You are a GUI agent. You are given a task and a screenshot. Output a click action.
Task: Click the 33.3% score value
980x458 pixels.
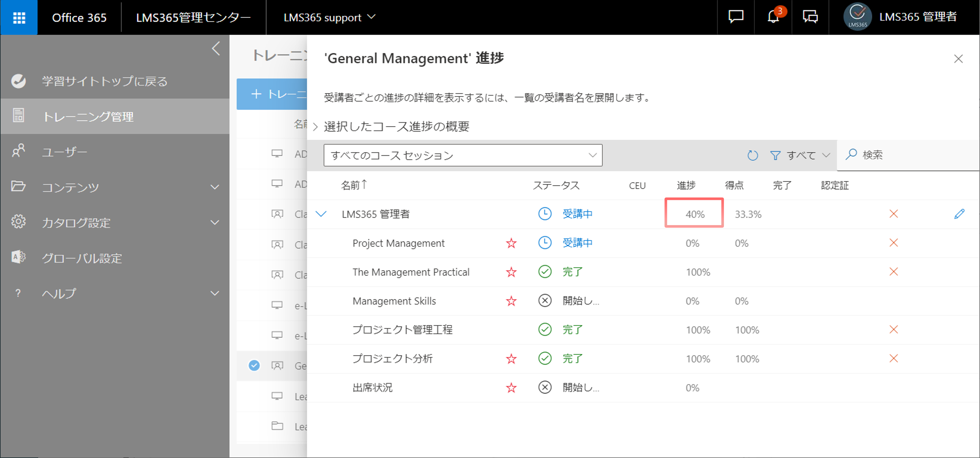(x=748, y=214)
